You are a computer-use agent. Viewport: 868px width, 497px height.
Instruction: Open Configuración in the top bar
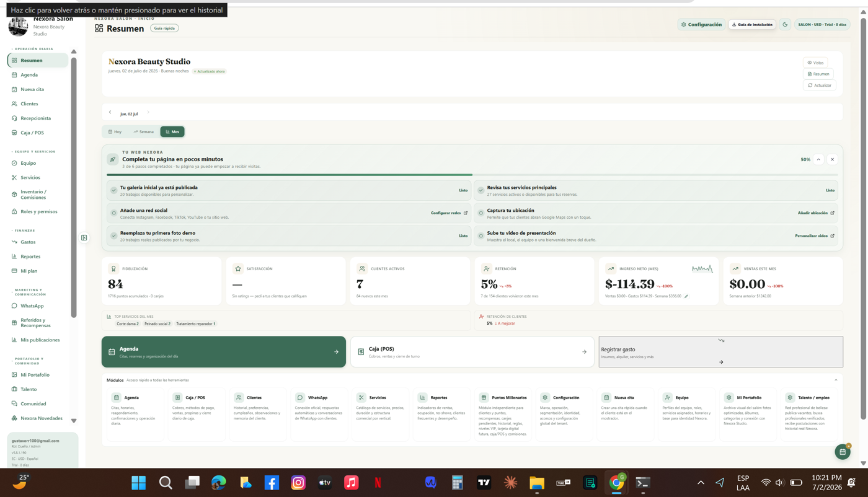tap(701, 25)
